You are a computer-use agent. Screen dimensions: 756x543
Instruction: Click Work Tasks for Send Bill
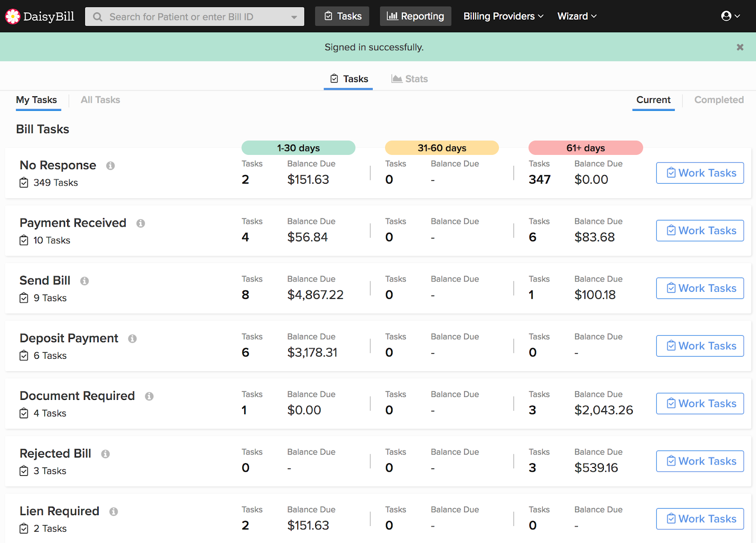[700, 288]
